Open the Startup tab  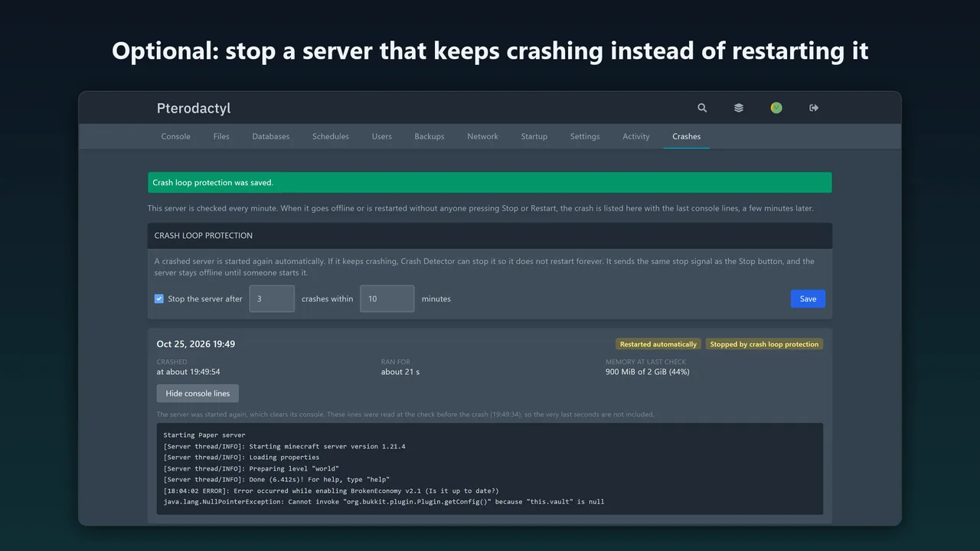point(534,136)
